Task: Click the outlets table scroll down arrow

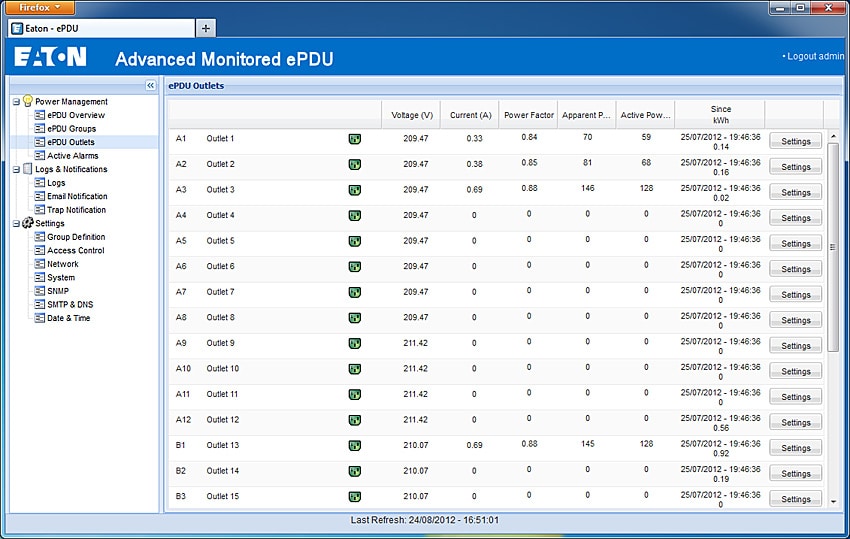Action: pyautogui.click(x=833, y=502)
